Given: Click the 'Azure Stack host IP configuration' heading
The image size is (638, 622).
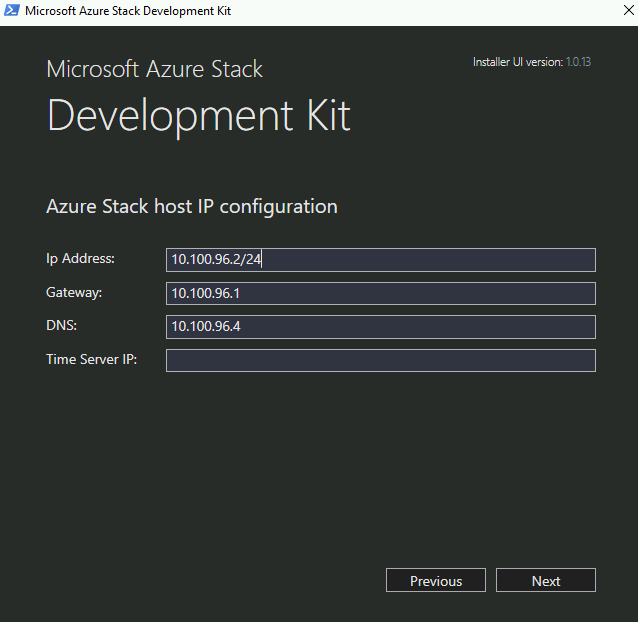Looking at the screenshot, I should (x=192, y=207).
